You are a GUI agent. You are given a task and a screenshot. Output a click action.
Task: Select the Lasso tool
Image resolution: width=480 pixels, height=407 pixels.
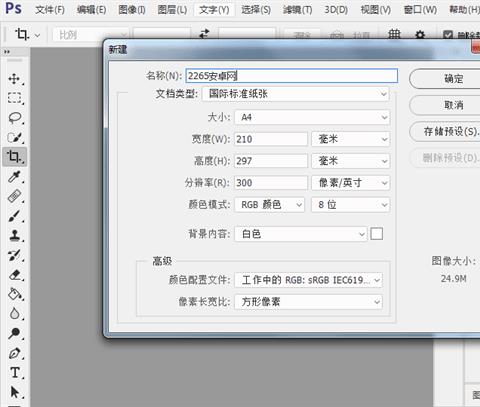(14, 118)
